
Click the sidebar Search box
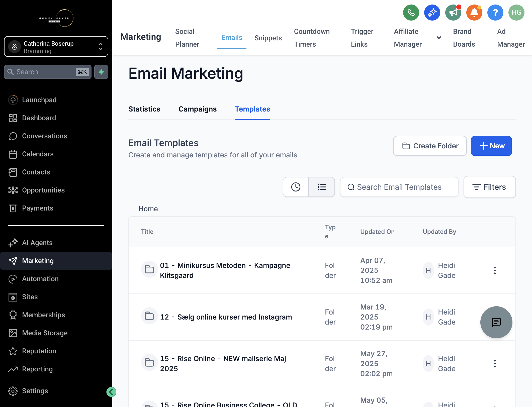click(x=48, y=72)
